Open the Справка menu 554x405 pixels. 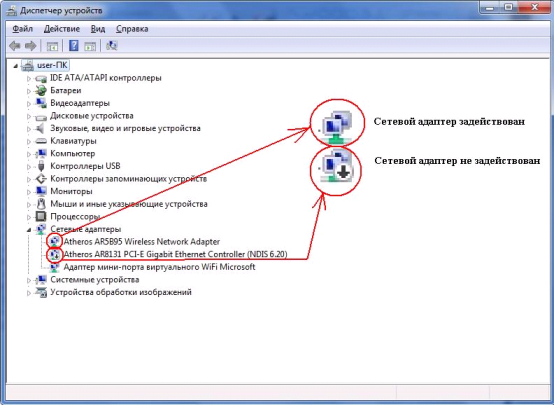pyautogui.click(x=132, y=29)
